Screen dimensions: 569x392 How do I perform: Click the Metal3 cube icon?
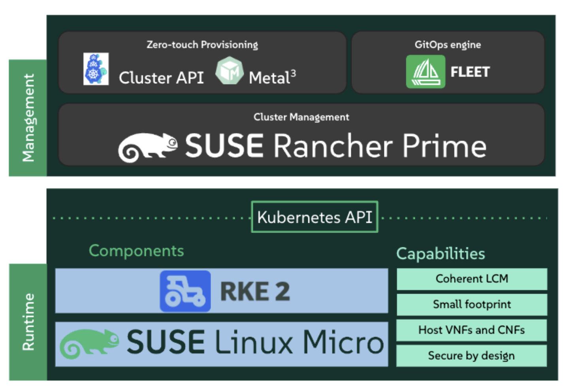pyautogui.click(x=229, y=70)
